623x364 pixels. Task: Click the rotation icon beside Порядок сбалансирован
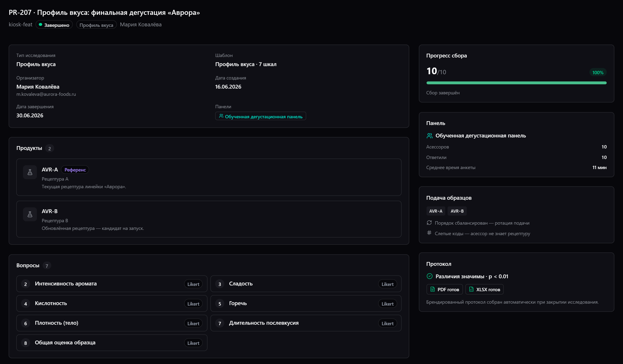pyautogui.click(x=429, y=223)
